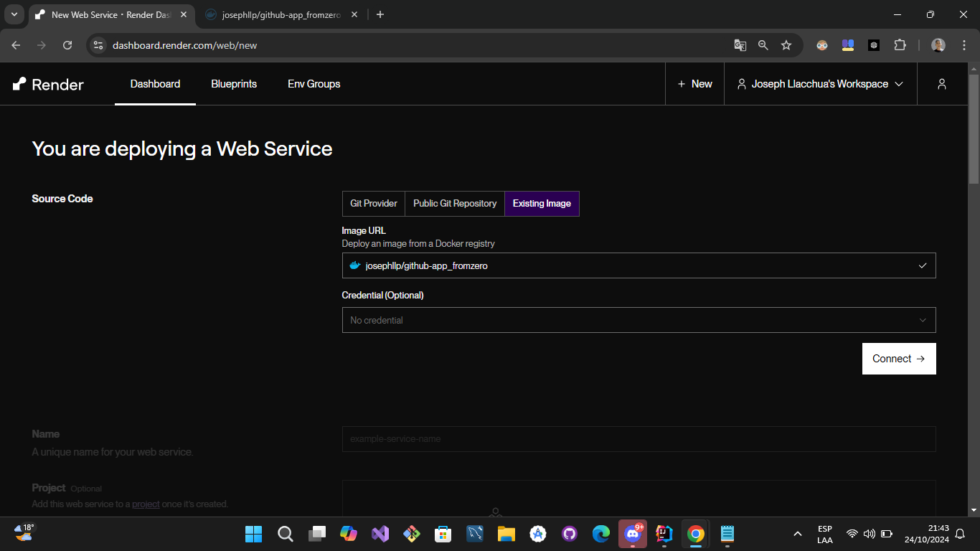Image resolution: width=980 pixels, height=551 pixels.
Task: Open Windows Search from taskbar
Action: pyautogui.click(x=285, y=534)
